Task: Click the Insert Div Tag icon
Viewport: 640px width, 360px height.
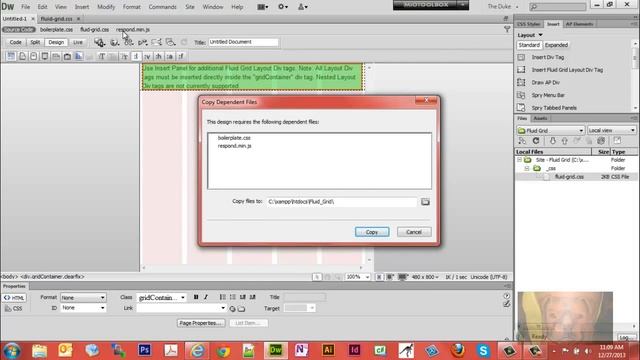Action: click(x=521, y=57)
